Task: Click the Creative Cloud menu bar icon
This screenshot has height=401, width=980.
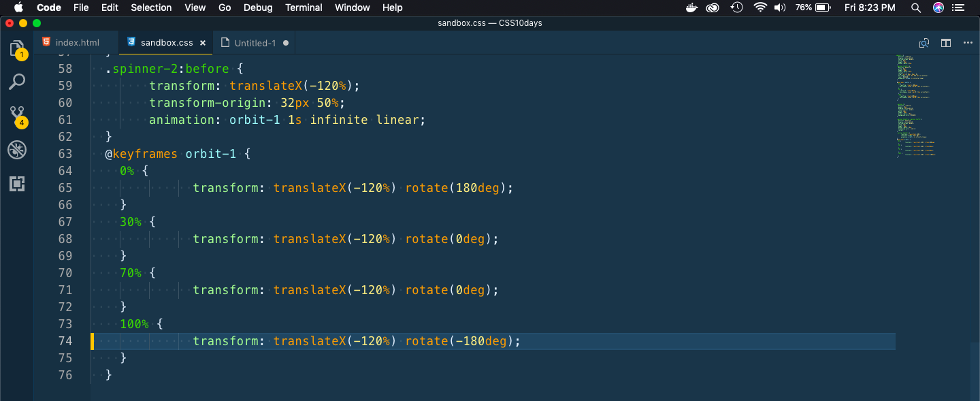Action: pyautogui.click(x=713, y=7)
